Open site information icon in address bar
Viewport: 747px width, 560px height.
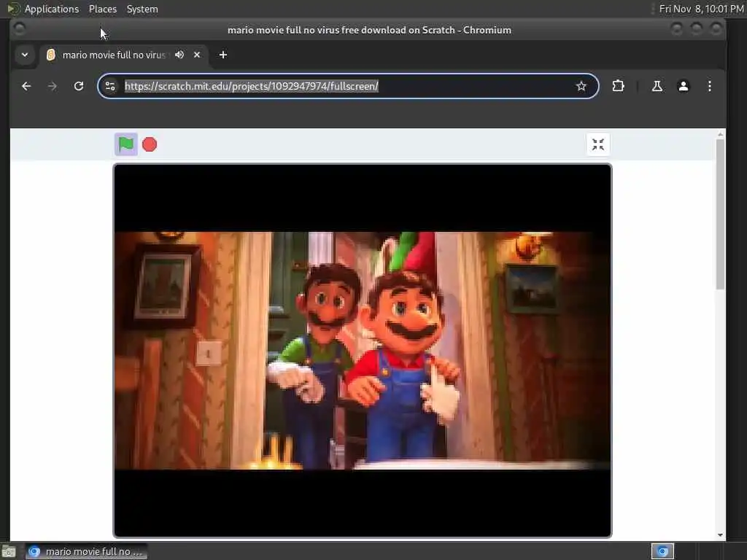point(110,86)
